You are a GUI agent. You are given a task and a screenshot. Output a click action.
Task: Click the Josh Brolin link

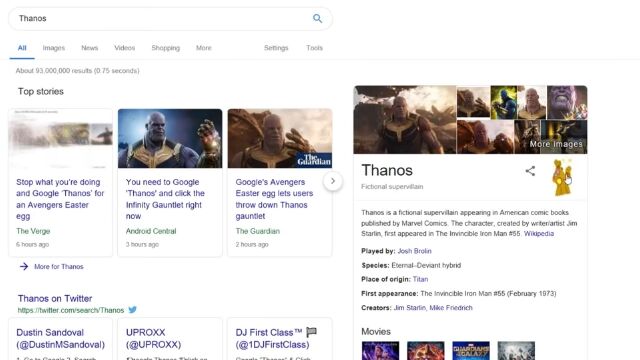414,251
